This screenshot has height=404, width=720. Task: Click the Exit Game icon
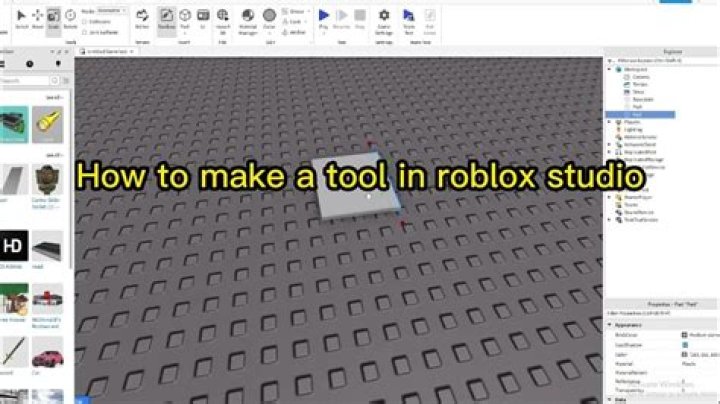(430, 20)
